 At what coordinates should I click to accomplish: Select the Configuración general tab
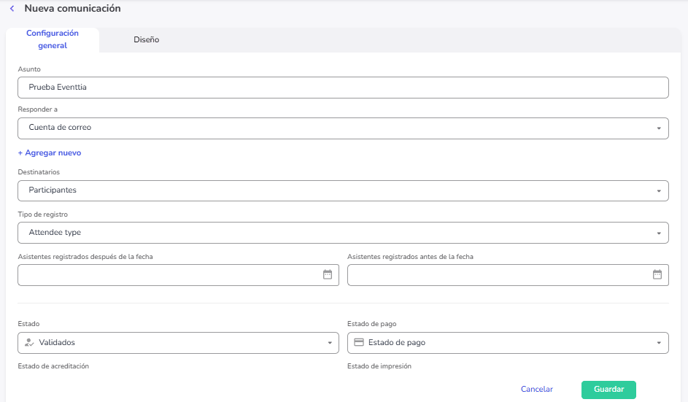pyautogui.click(x=52, y=39)
